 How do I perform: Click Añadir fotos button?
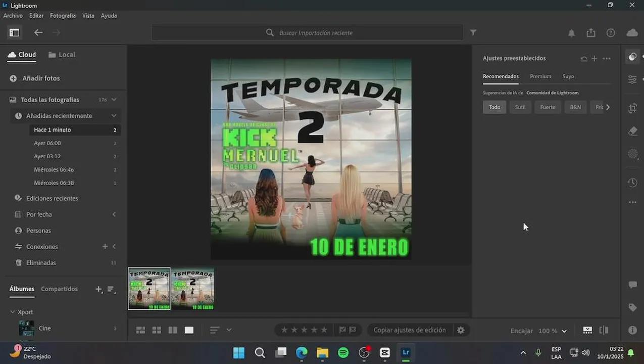[x=40, y=78]
